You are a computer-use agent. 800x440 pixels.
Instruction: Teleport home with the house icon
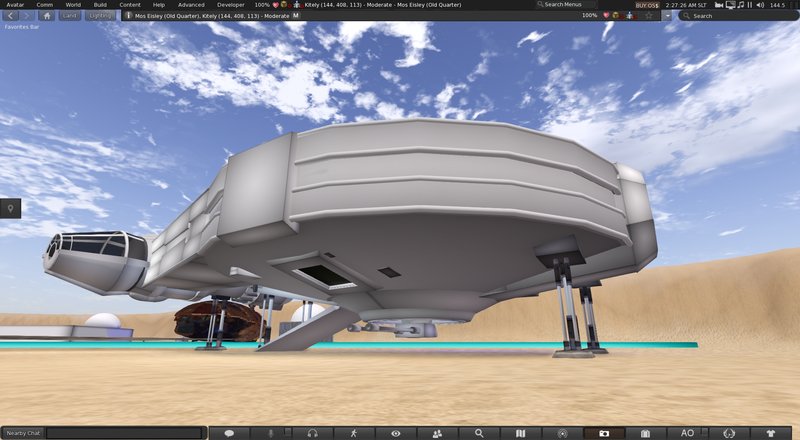coord(46,16)
